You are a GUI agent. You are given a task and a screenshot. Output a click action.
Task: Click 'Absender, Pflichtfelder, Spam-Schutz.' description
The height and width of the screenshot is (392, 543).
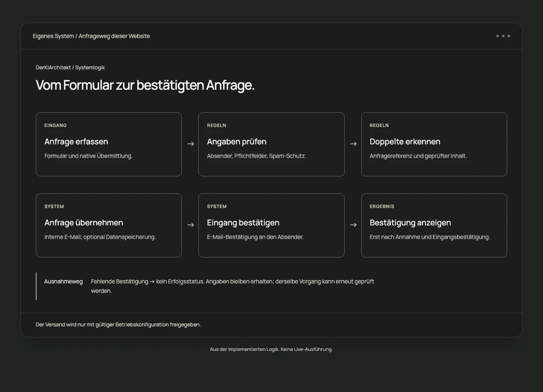coord(256,156)
